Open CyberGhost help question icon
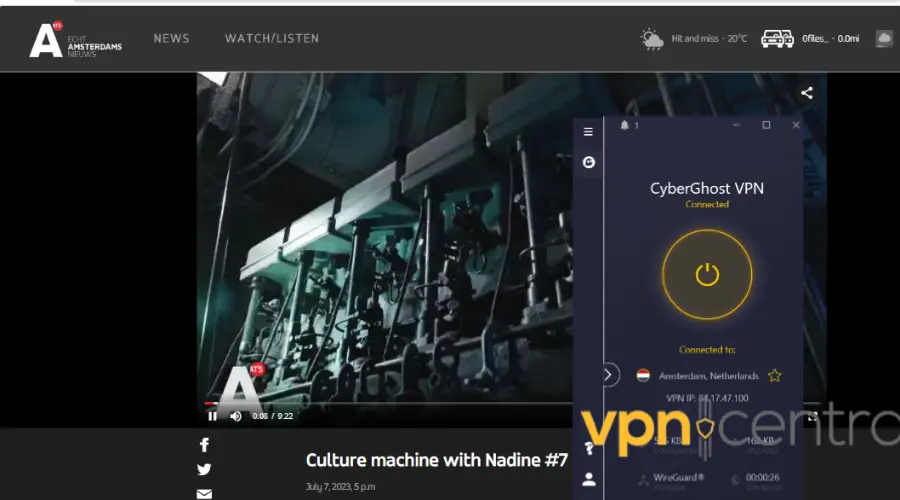The image size is (900, 500). 588,448
